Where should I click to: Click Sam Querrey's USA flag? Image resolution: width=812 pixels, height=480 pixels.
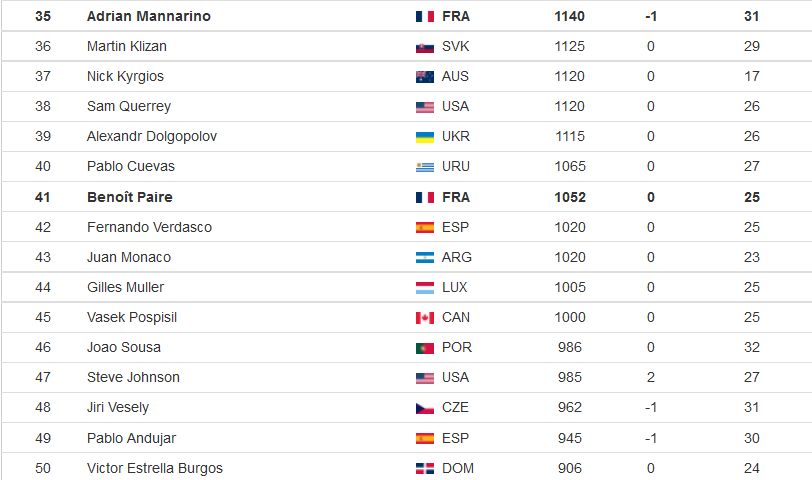425,107
